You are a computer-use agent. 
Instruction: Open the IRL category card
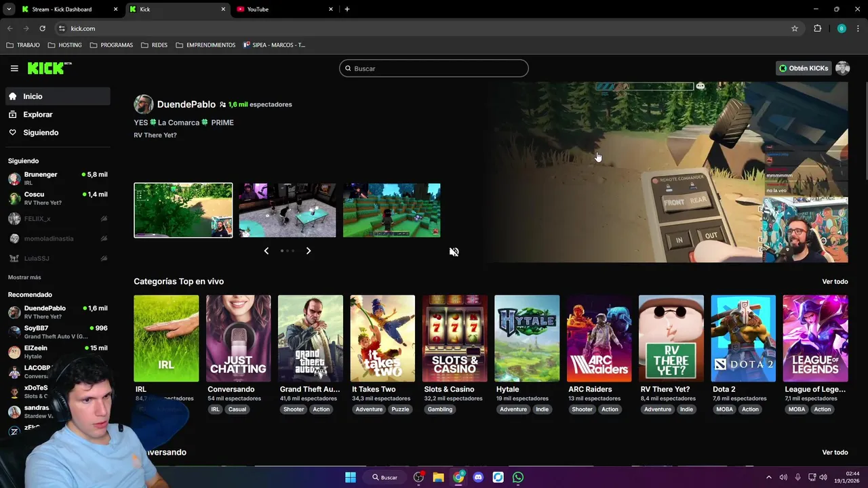pyautogui.click(x=166, y=338)
